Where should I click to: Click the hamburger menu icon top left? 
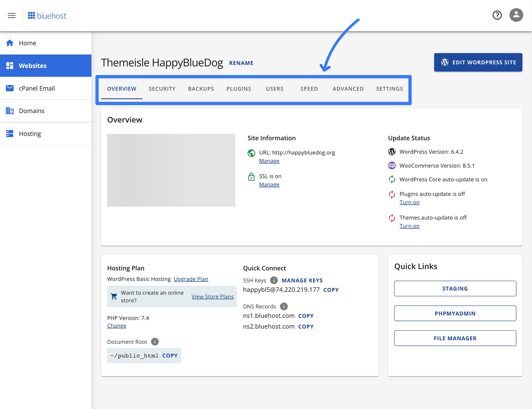point(12,15)
